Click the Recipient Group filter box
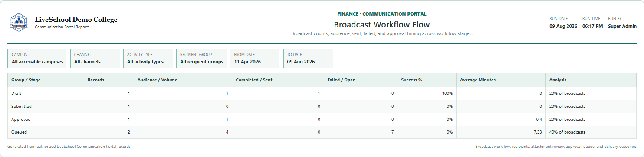The width and height of the screenshot is (644, 157). coord(201,58)
